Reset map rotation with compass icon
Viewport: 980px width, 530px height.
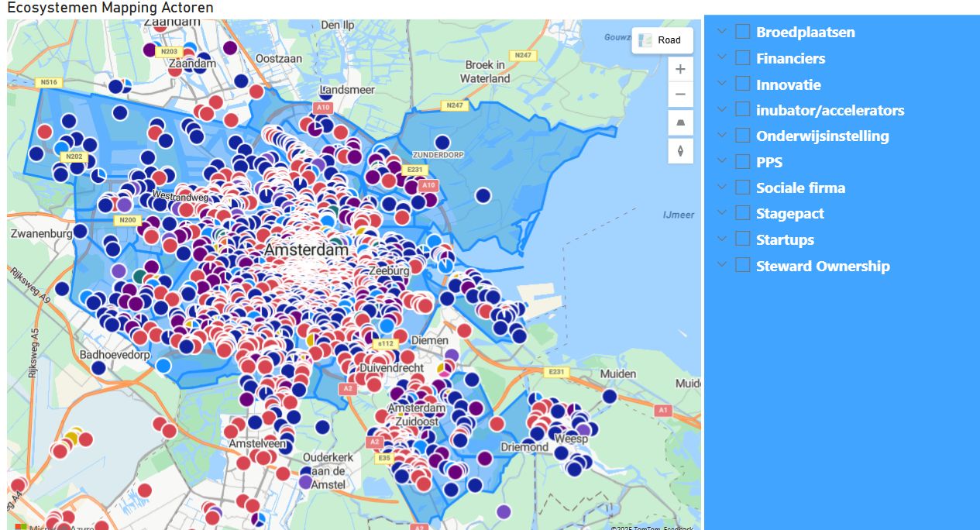(x=680, y=150)
